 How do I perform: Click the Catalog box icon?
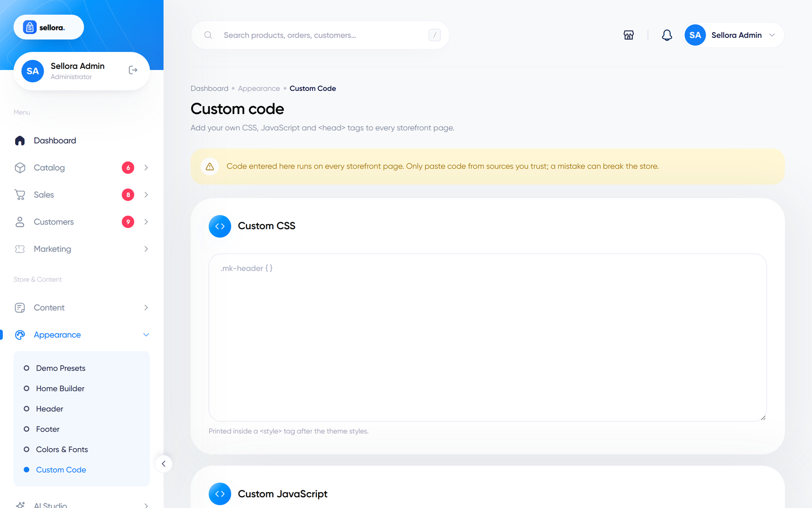coord(20,168)
